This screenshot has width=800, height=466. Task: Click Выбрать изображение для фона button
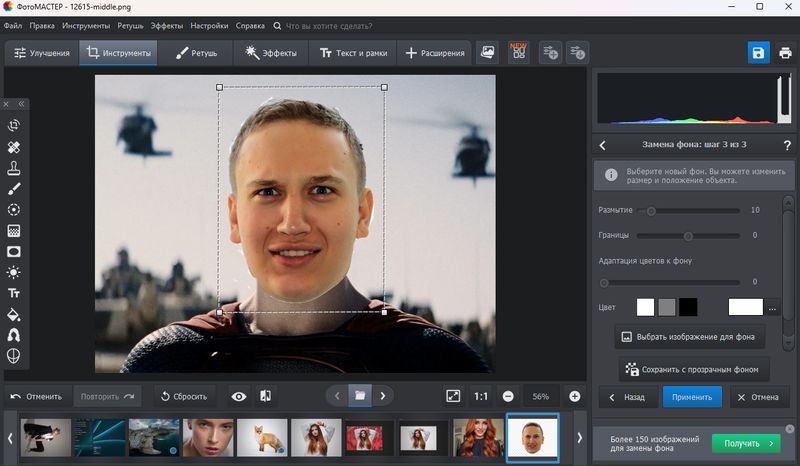[689, 337]
